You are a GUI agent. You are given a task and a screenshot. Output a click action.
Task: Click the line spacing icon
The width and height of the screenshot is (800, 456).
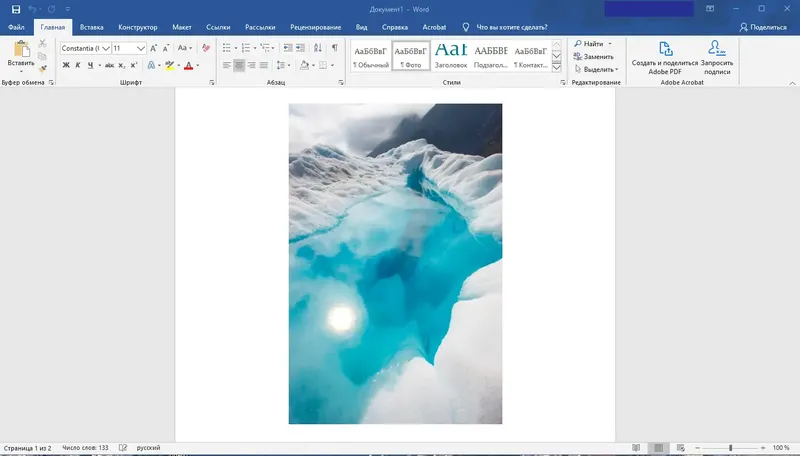click(x=281, y=65)
